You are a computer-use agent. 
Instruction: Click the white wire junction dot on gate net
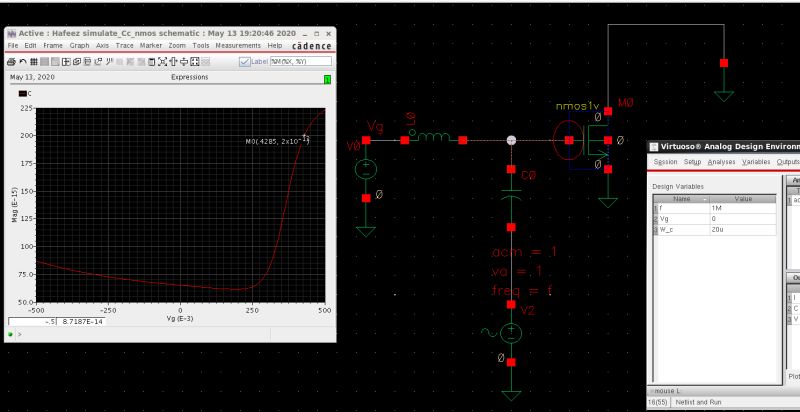coord(511,140)
